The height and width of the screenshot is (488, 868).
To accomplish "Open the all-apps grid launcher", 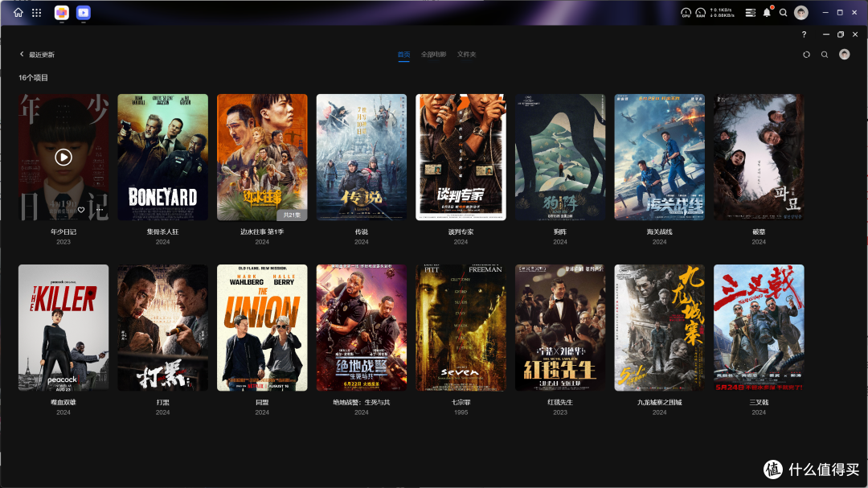I will pos(36,12).
